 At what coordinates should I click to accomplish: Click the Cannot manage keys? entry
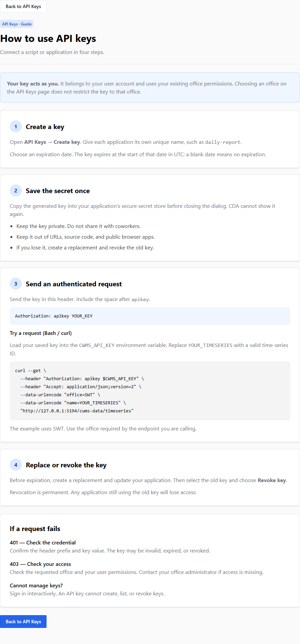point(87,589)
